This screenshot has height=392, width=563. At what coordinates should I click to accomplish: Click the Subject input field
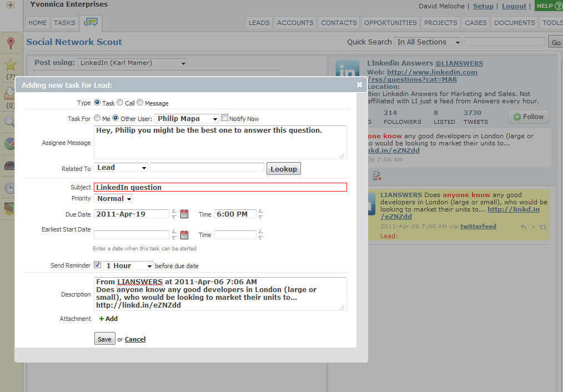(220, 187)
